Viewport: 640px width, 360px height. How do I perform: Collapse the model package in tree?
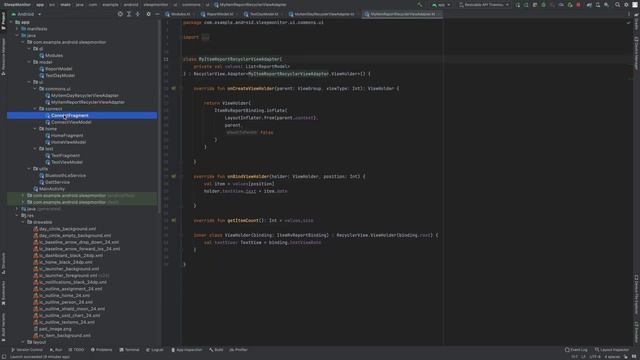(29, 62)
